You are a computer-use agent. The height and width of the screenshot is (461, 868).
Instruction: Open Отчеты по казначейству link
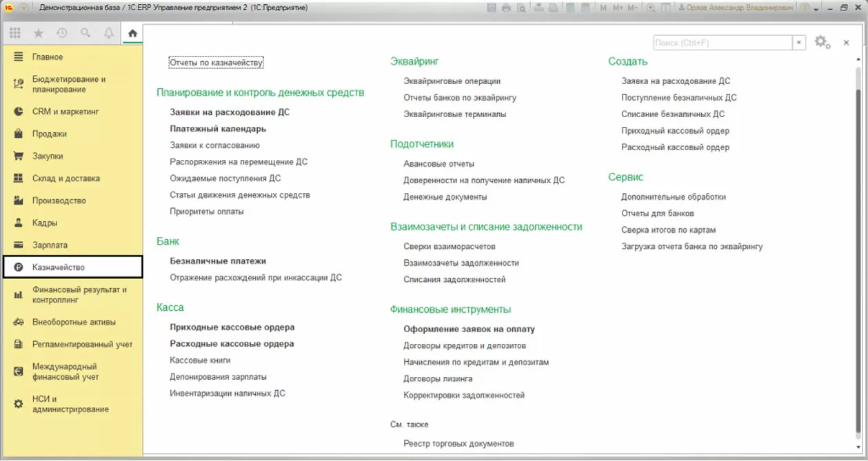click(x=216, y=63)
